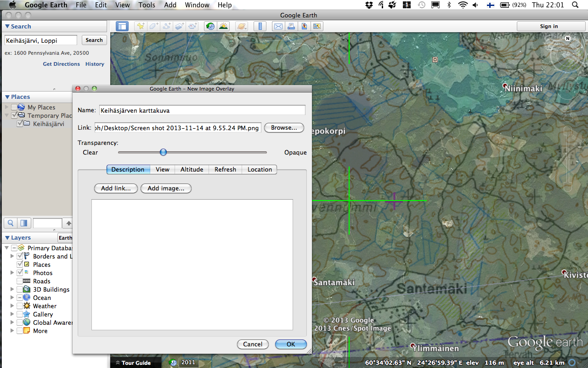Image resolution: width=588 pixels, height=368 pixels.
Task: Toggle the My Places checkbox
Action: point(14,107)
